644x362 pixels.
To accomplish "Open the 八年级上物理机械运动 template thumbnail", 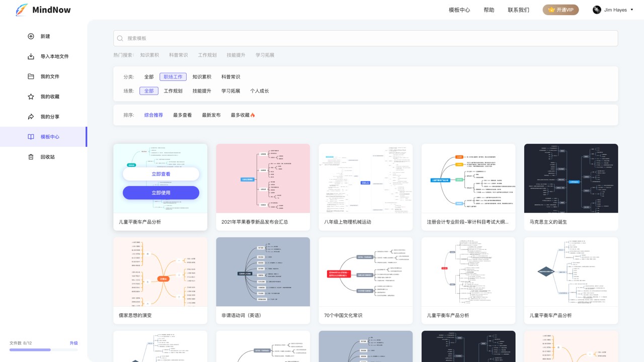I will 366,178.
